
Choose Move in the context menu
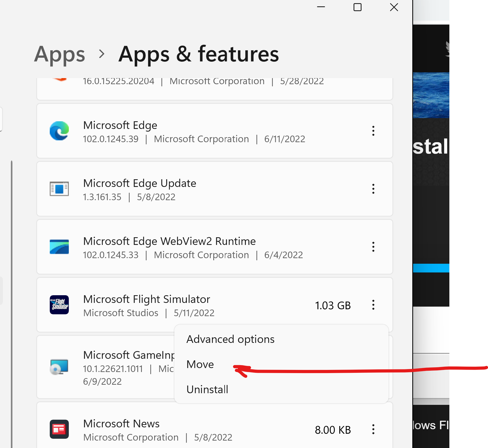[200, 364]
